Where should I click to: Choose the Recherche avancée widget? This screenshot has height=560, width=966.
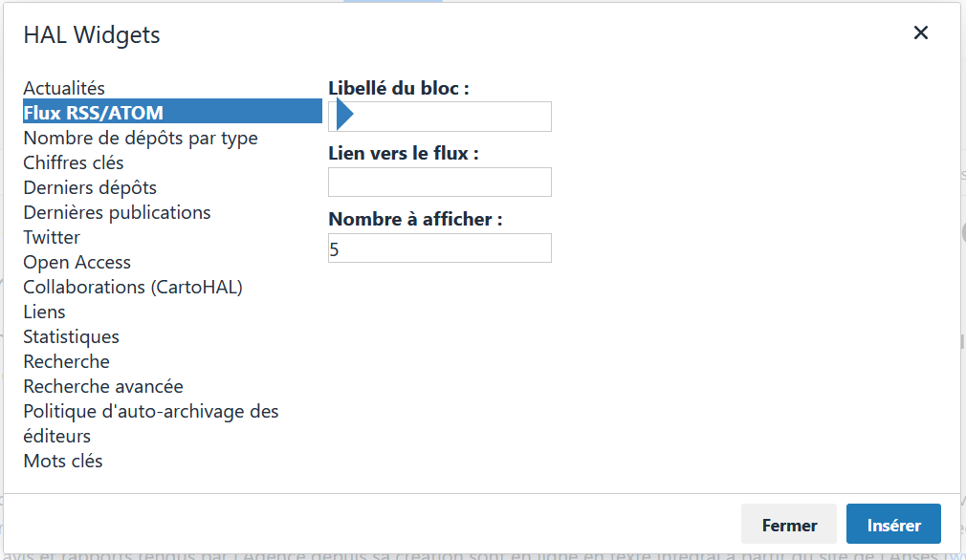(x=102, y=386)
